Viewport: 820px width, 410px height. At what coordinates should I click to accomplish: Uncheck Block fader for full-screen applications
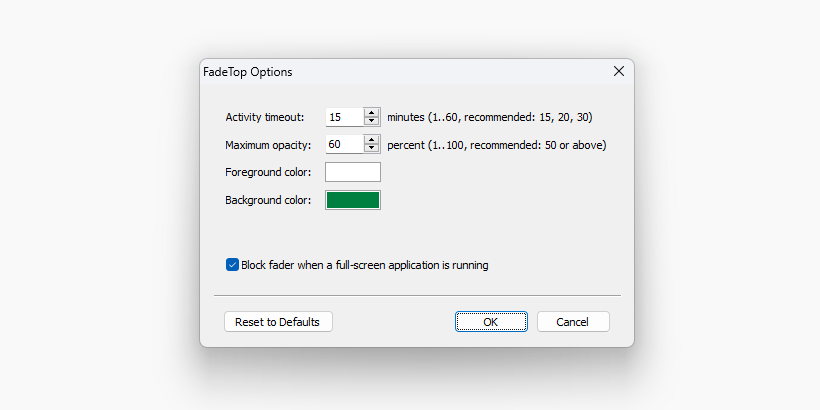click(232, 266)
